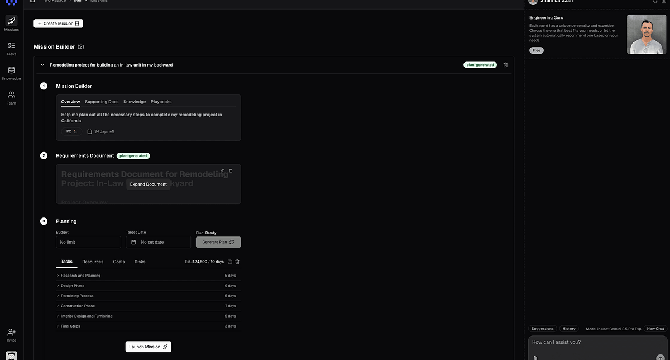Select the Risks tab under Planning
This screenshot has width=670, height=360.
click(x=140, y=261)
